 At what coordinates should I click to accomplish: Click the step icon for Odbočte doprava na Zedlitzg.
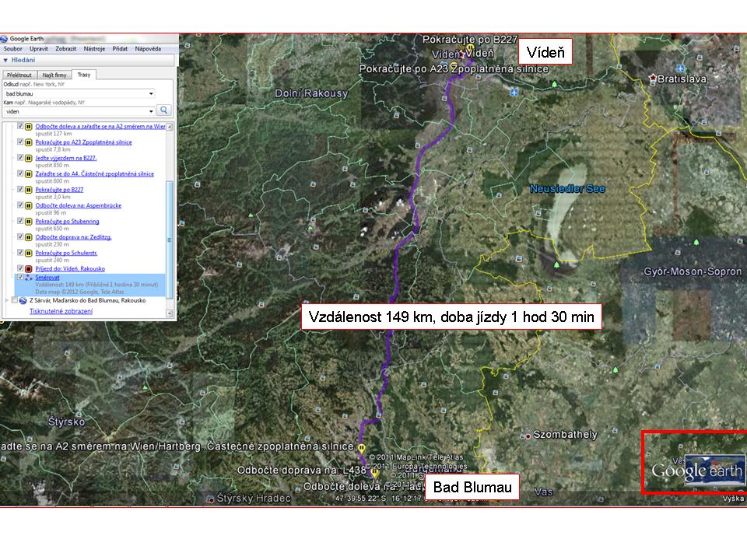pyautogui.click(x=29, y=237)
